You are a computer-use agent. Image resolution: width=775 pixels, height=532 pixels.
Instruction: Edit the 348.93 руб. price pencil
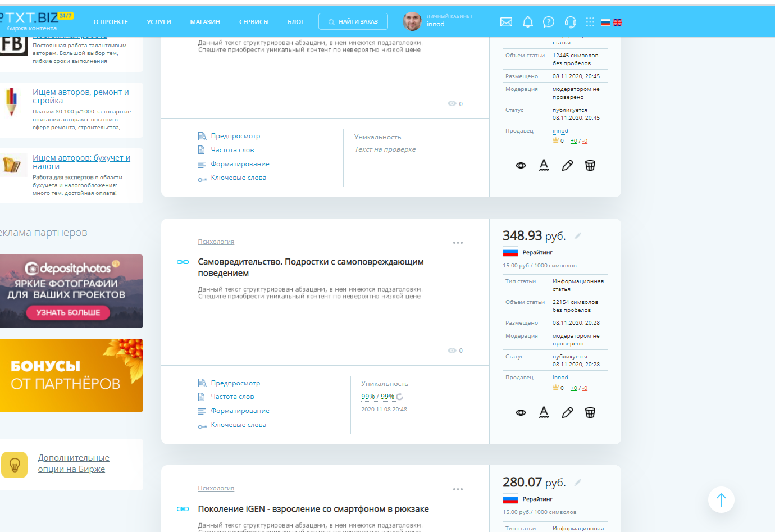point(577,236)
